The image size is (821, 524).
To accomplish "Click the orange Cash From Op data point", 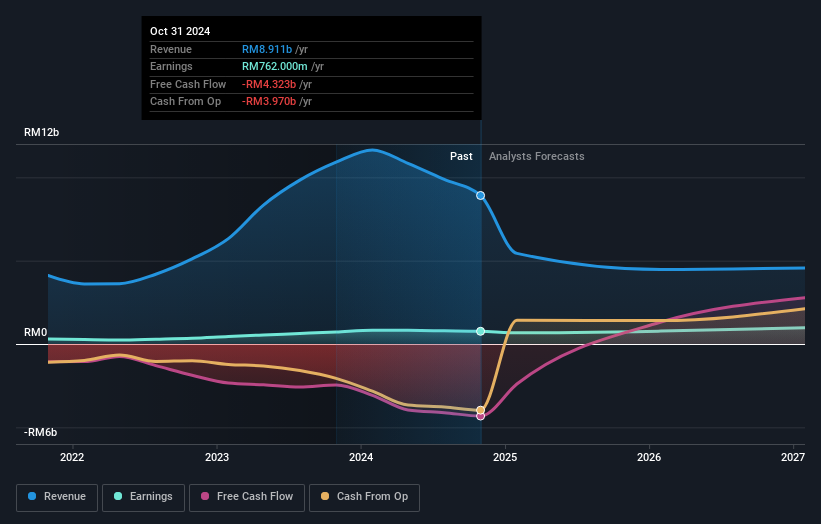I will click(480, 410).
